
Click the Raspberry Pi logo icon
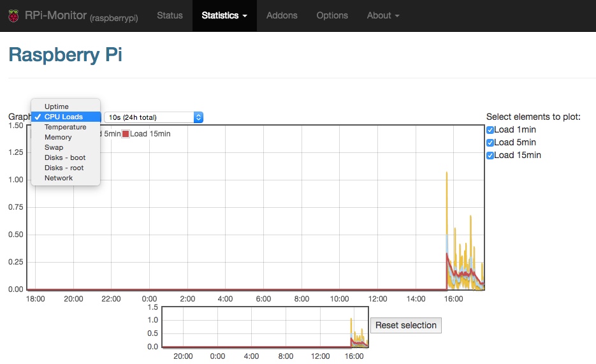tap(13, 16)
